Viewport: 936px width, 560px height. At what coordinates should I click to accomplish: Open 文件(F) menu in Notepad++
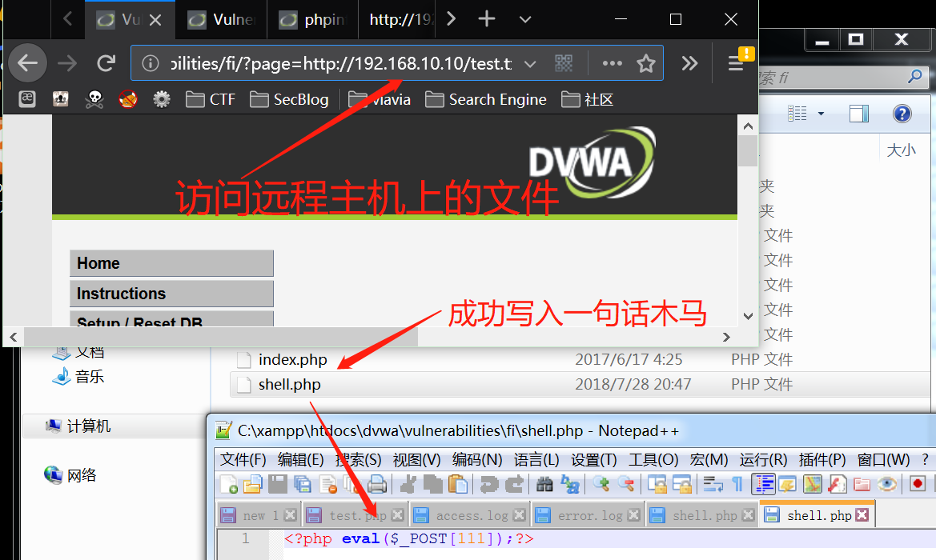pos(243,460)
